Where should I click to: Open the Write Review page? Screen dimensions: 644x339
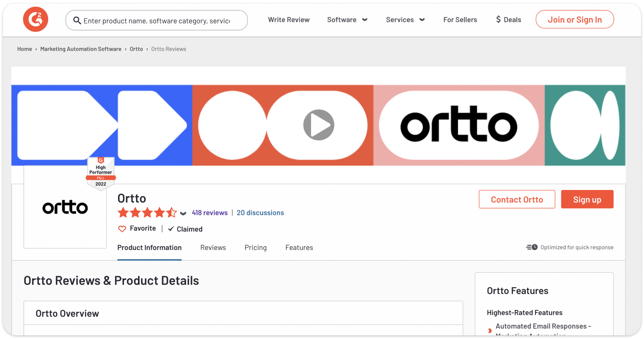pos(289,20)
